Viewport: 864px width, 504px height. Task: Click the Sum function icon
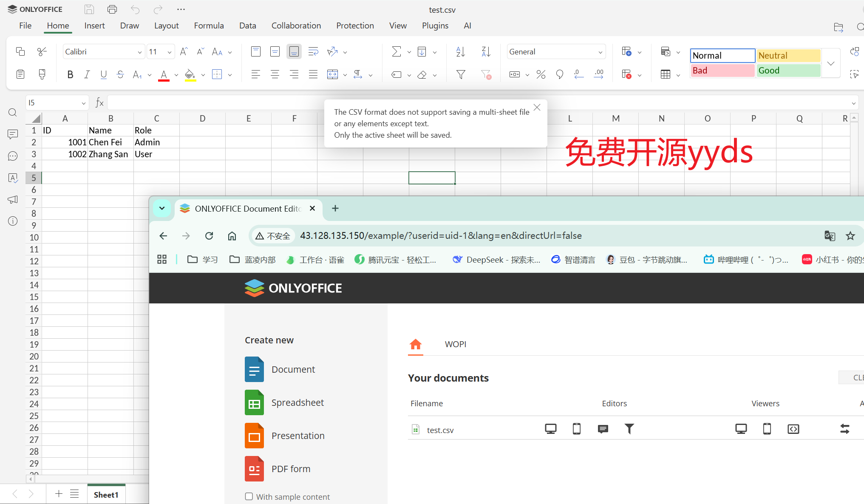[396, 52]
